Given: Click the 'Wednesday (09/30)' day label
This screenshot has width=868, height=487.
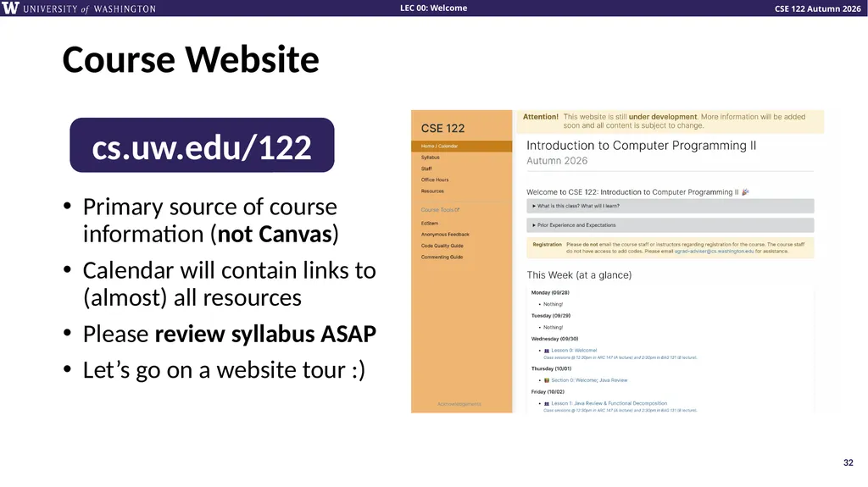Looking at the screenshot, I should coord(554,340).
